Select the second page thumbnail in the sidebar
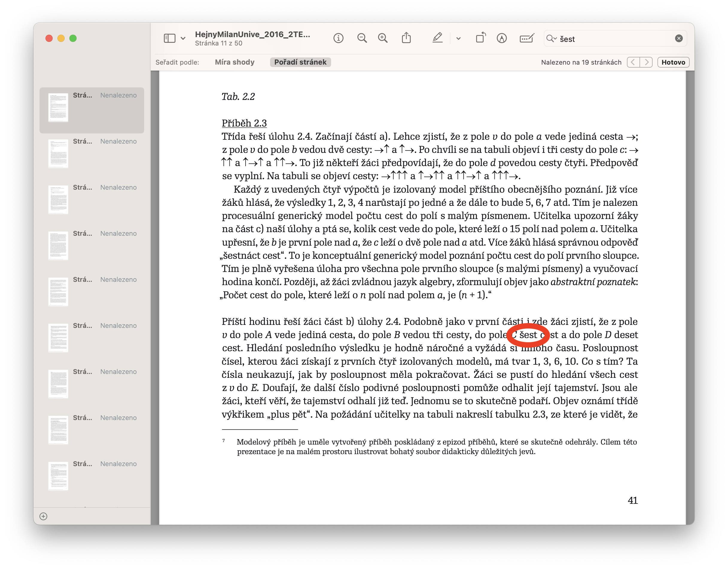 click(58, 153)
